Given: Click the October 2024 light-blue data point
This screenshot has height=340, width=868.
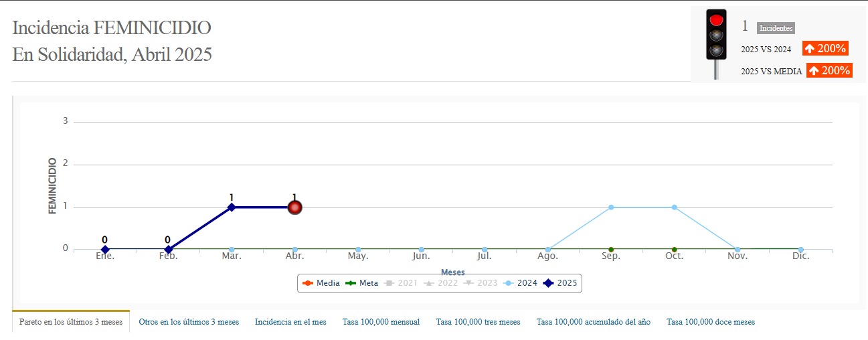Looking at the screenshot, I should [674, 207].
